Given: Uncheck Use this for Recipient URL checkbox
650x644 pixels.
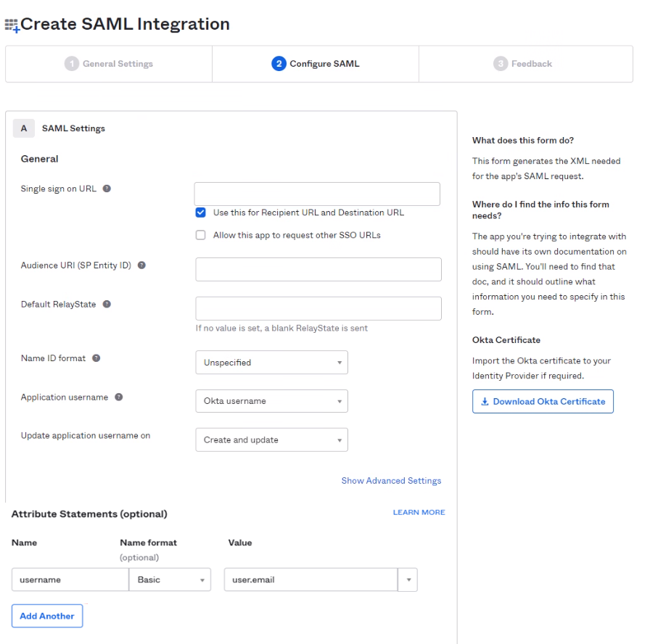Looking at the screenshot, I should 201,213.
